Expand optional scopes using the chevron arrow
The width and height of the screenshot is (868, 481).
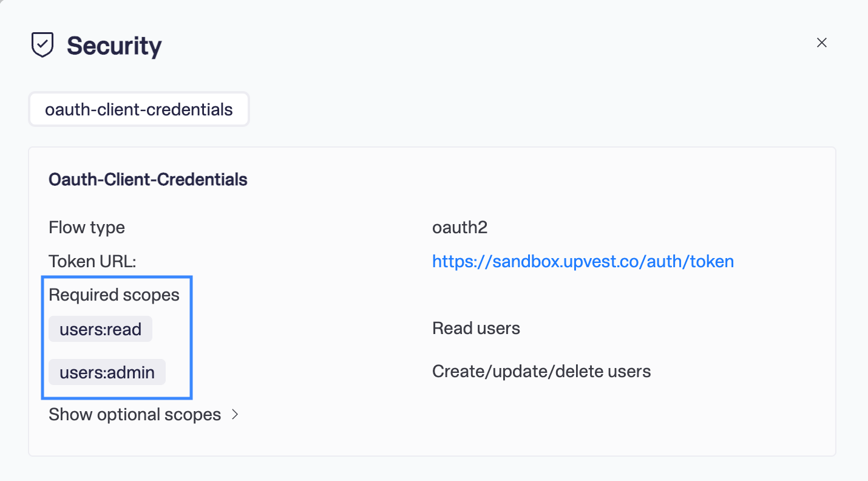pyautogui.click(x=235, y=415)
